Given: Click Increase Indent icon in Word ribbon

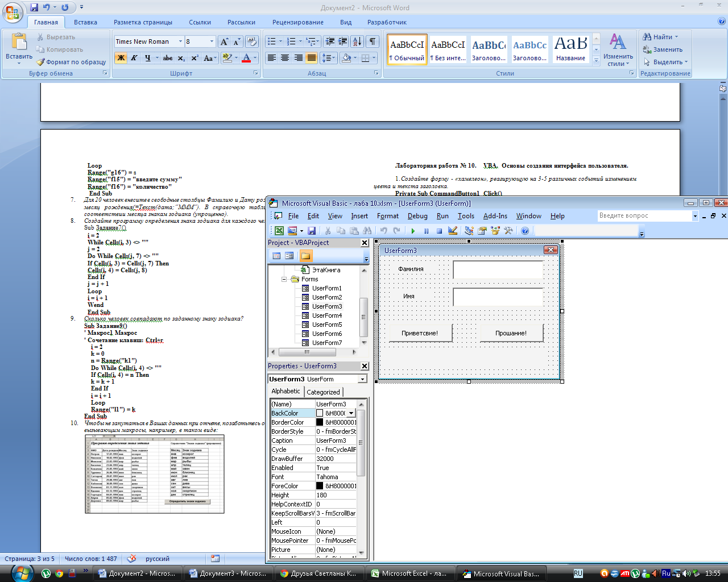Looking at the screenshot, I should tap(343, 41).
